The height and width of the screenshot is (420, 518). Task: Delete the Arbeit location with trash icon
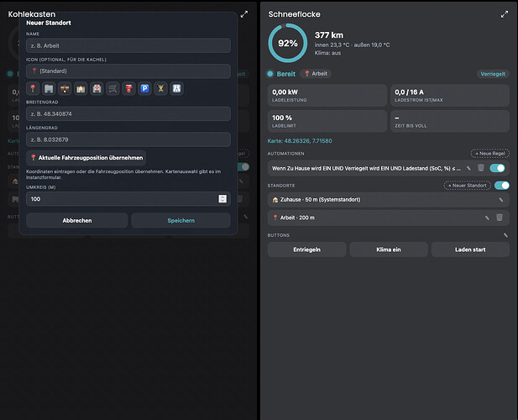[500, 218]
